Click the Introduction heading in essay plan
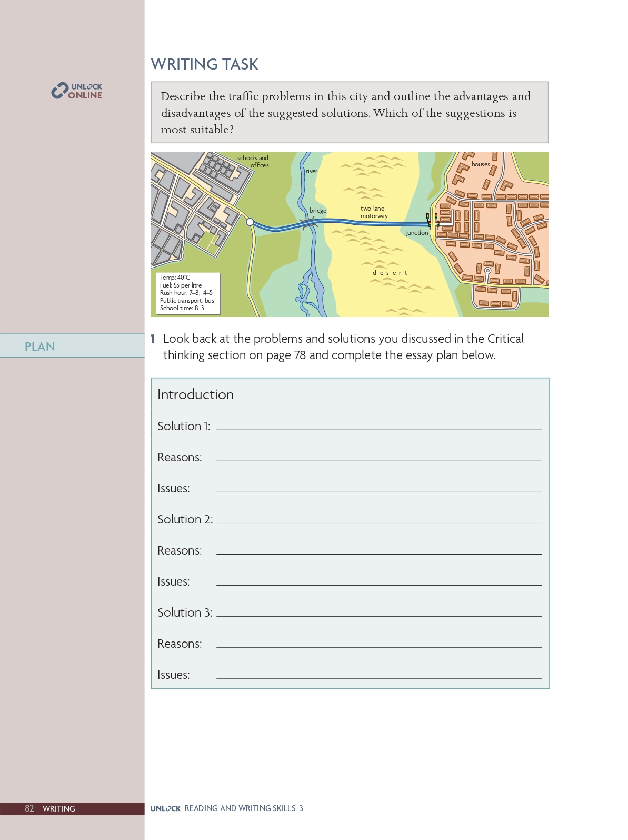628x840 pixels. coord(195,394)
